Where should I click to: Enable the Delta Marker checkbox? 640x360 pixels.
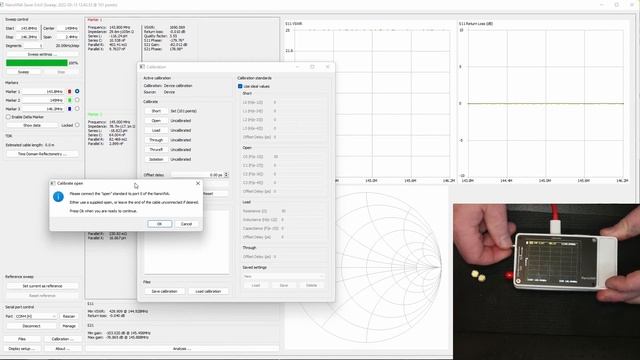pyautogui.click(x=8, y=117)
